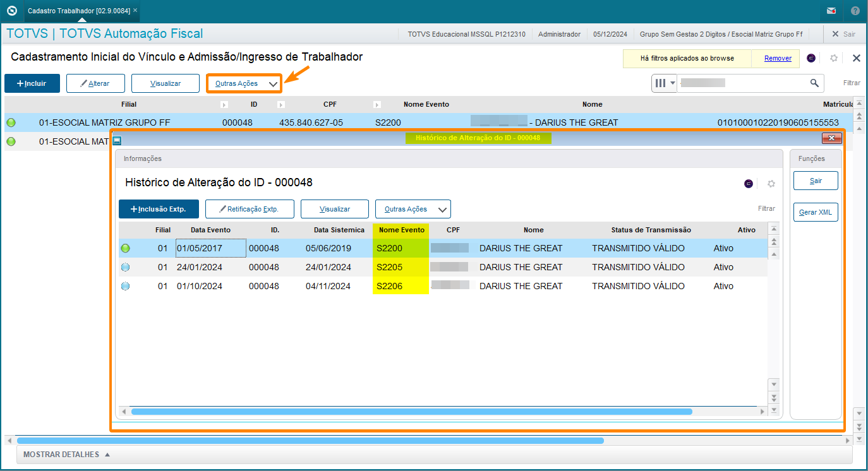This screenshot has width=868, height=471.
Task: Sort by the Status de Transmissão column header
Action: point(651,230)
